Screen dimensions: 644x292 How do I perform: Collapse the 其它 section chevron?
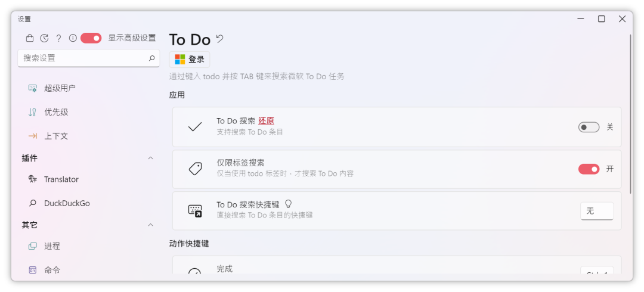tap(151, 225)
